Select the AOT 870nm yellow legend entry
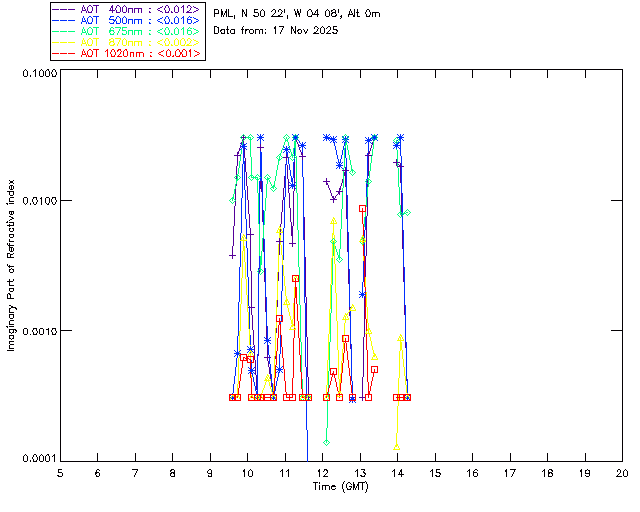 140,43
